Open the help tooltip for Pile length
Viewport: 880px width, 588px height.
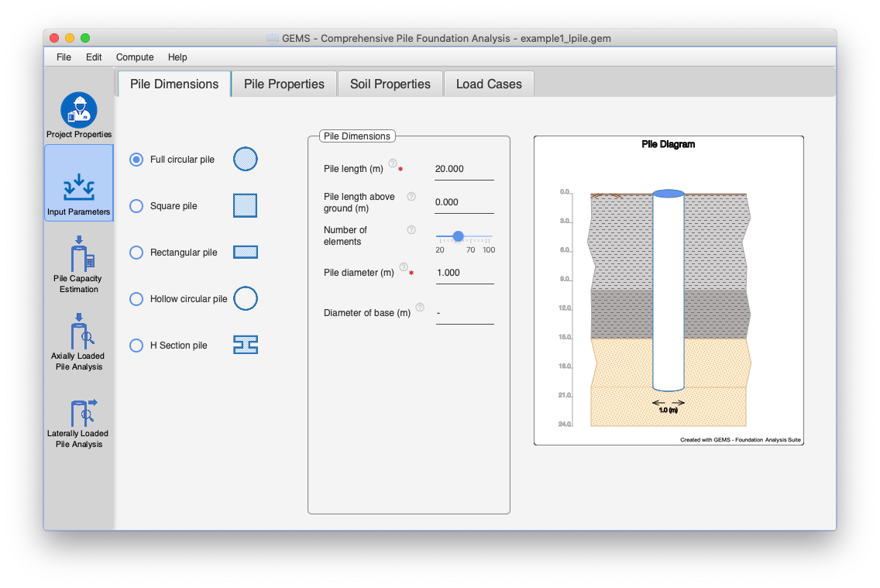[394, 163]
